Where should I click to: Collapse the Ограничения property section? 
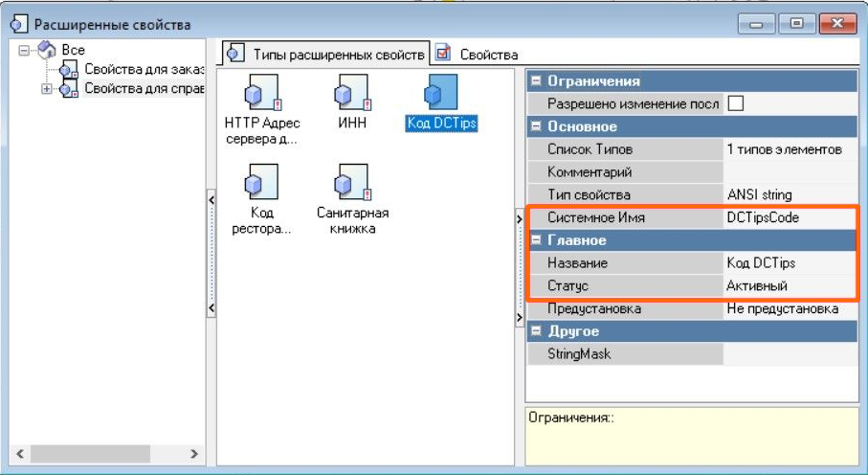(537, 81)
